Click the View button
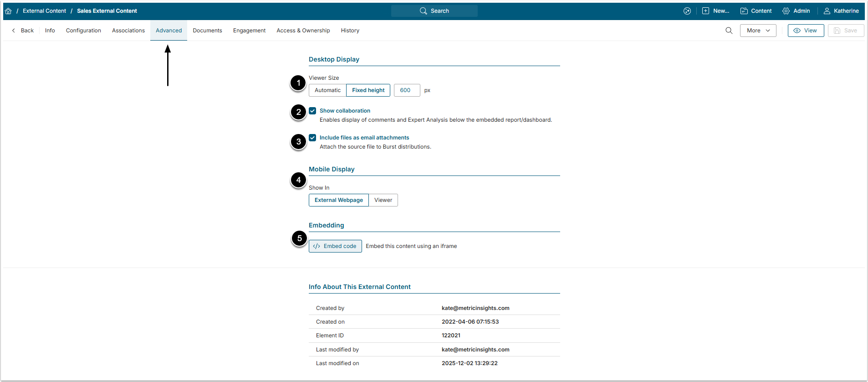This screenshot has height=382, width=868. [806, 31]
